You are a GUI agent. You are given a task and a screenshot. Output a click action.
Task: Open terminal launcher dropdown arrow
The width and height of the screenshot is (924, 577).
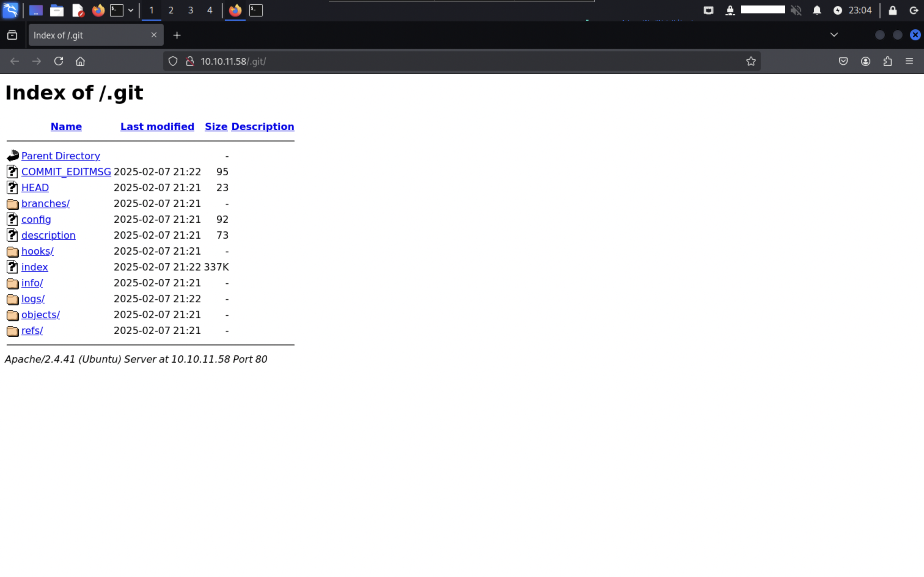click(x=130, y=10)
